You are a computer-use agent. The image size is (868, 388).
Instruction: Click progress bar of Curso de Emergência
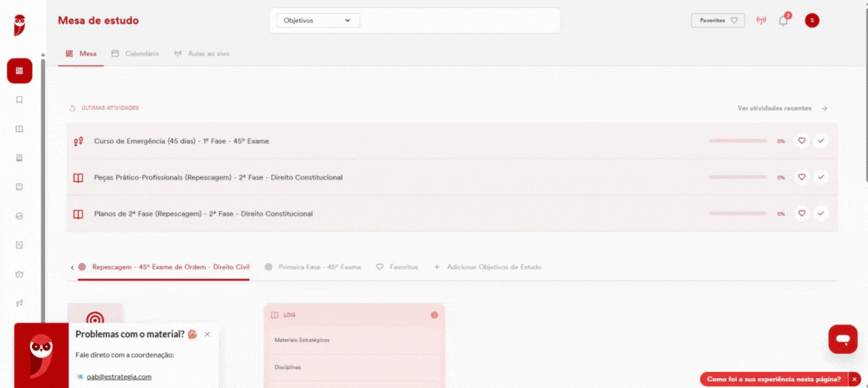(x=737, y=141)
